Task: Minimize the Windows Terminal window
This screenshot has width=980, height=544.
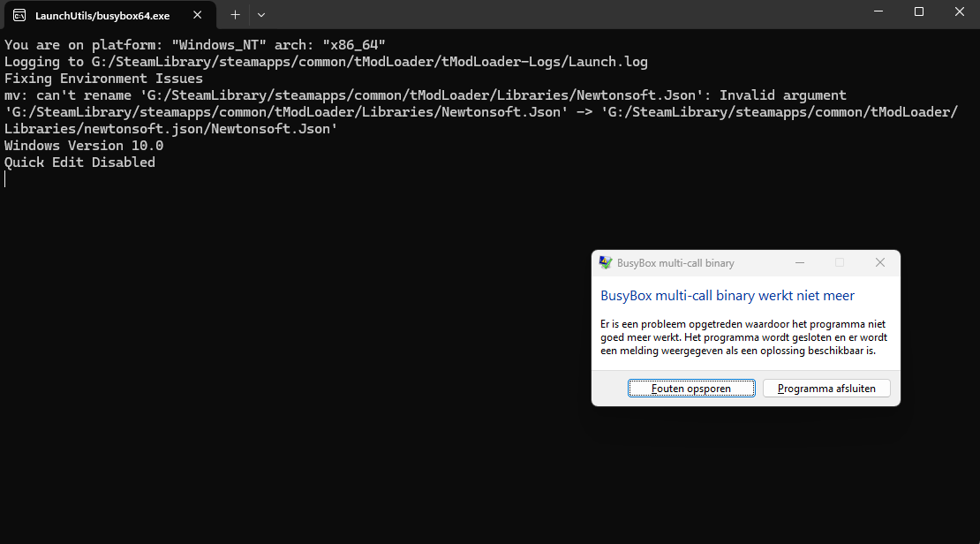Action: coord(878,11)
